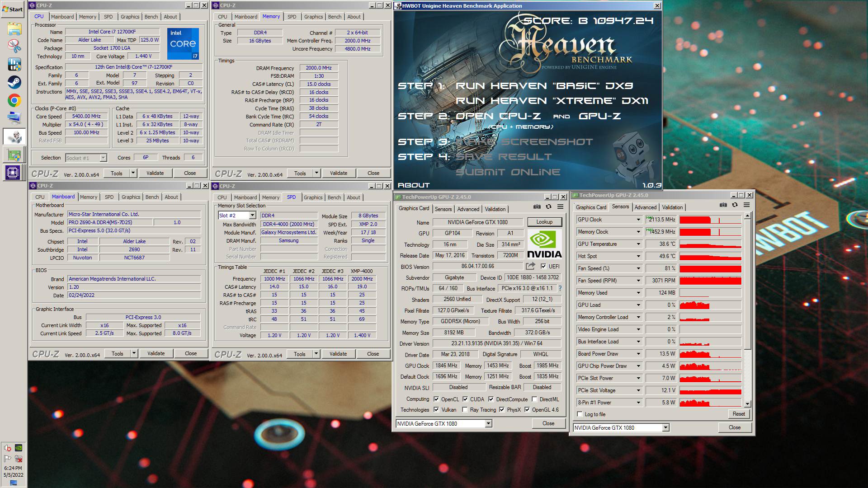Run Heaven XTREME DX11 benchmark
The width and height of the screenshot is (868, 488).
[x=552, y=100]
